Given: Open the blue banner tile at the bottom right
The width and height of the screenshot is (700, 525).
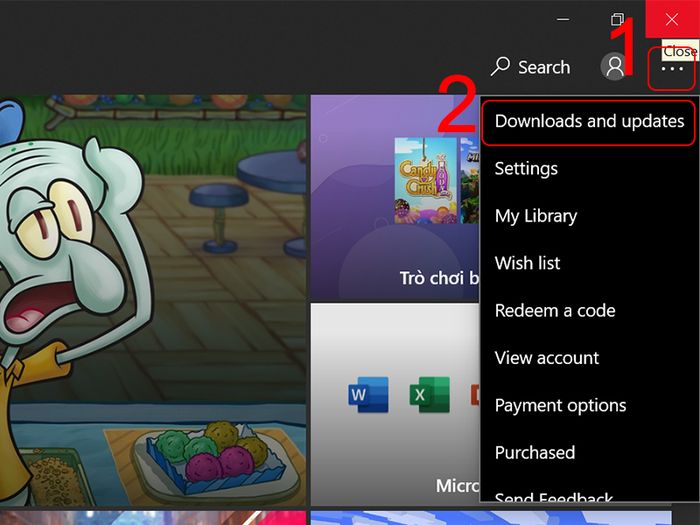Looking at the screenshot, I should click(x=491, y=518).
